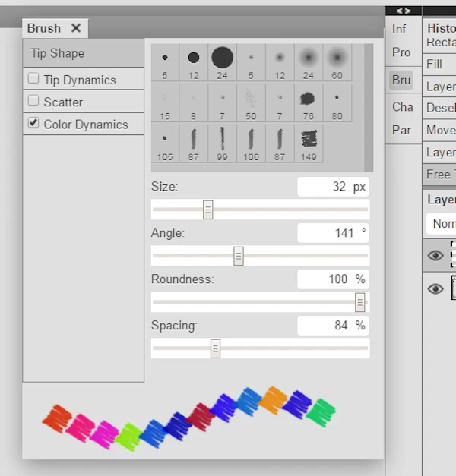Choose the spray texture brush 50

[251, 103]
